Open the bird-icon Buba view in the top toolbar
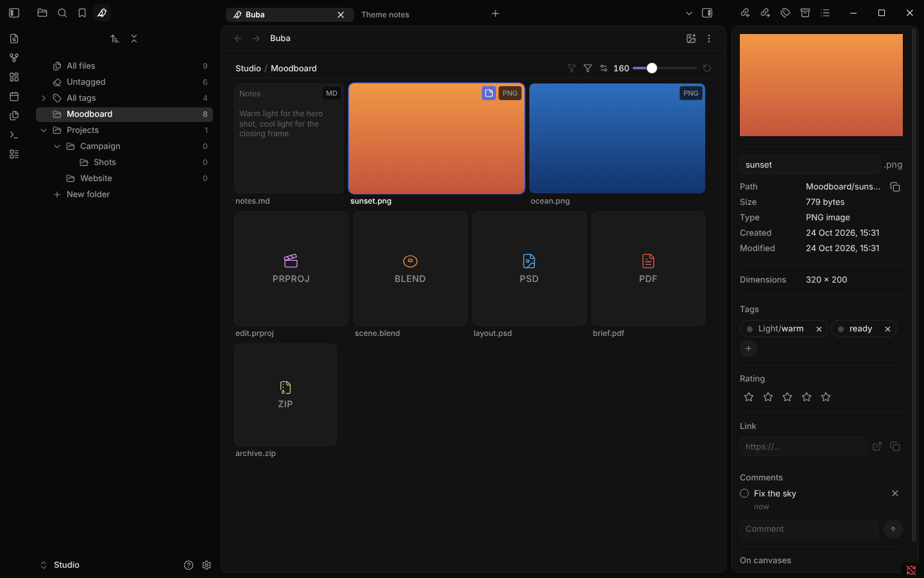Image resolution: width=924 pixels, height=578 pixels. [x=102, y=13]
